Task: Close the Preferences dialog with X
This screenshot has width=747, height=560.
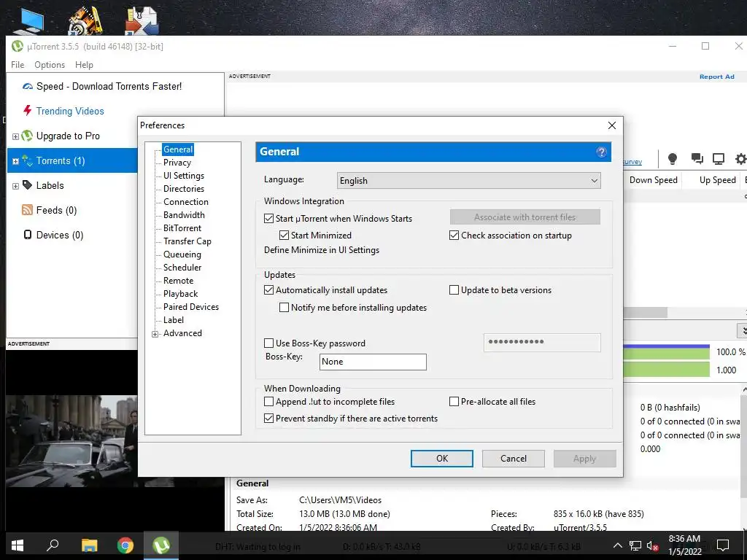Action: [612, 125]
